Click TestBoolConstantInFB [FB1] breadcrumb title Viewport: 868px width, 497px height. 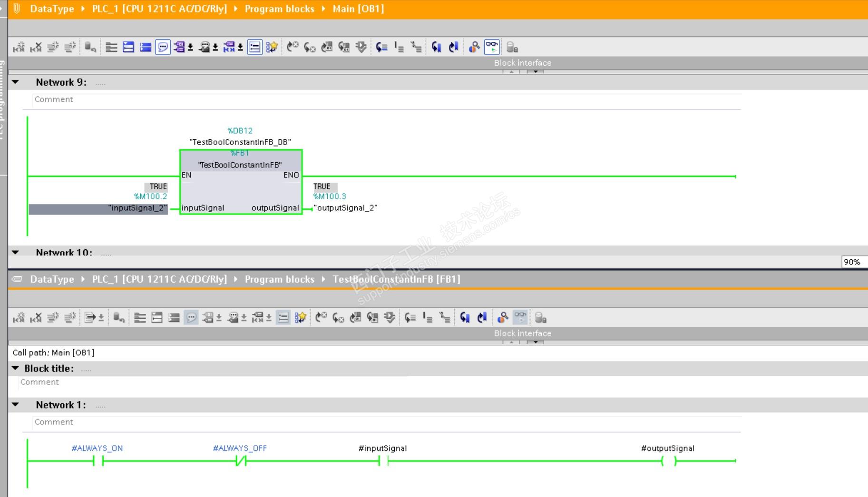tap(396, 279)
